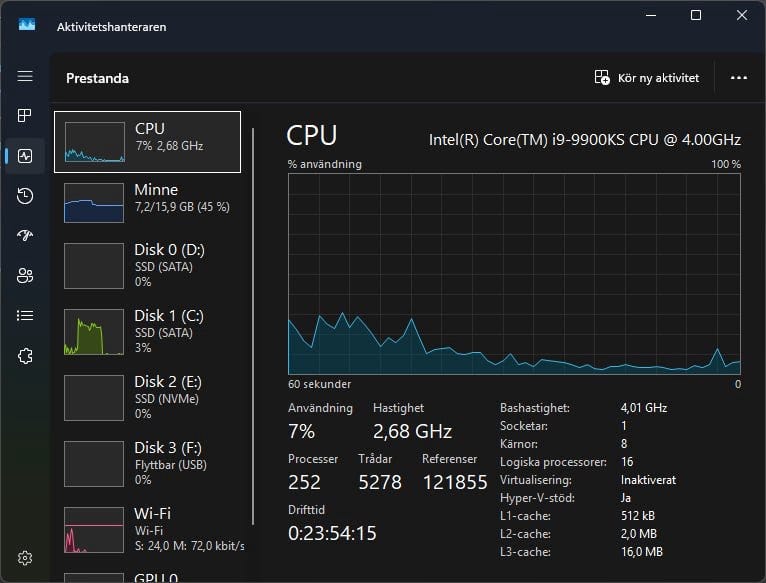Open the hamburger navigation menu

25,76
